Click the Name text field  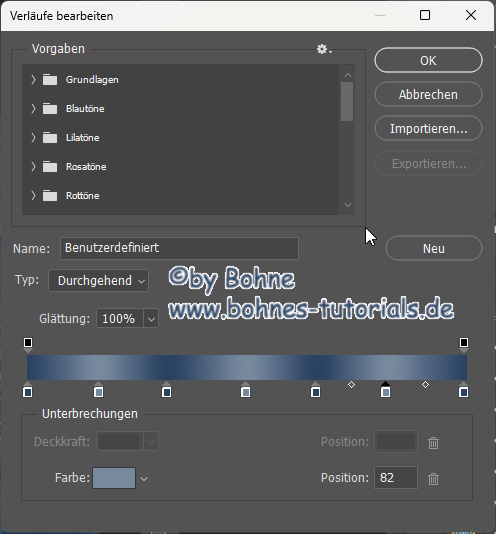(x=179, y=248)
